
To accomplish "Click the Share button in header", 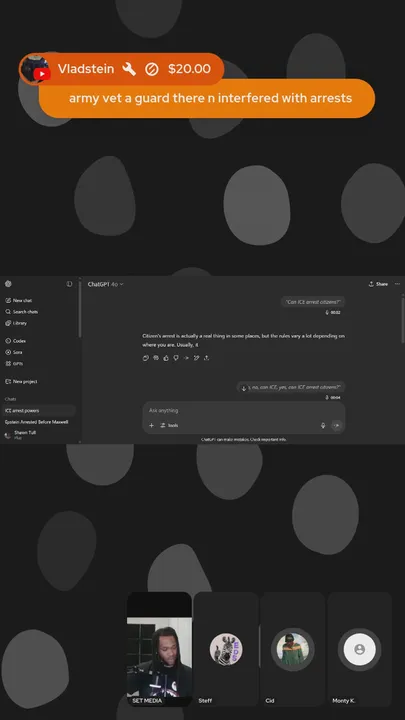I will [x=378, y=284].
